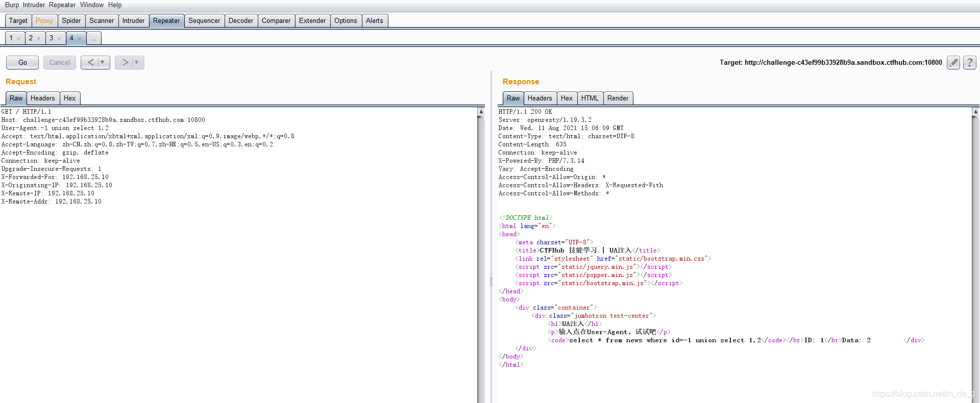Click the Cancel button
Viewport: 980px width, 403px height.
60,62
